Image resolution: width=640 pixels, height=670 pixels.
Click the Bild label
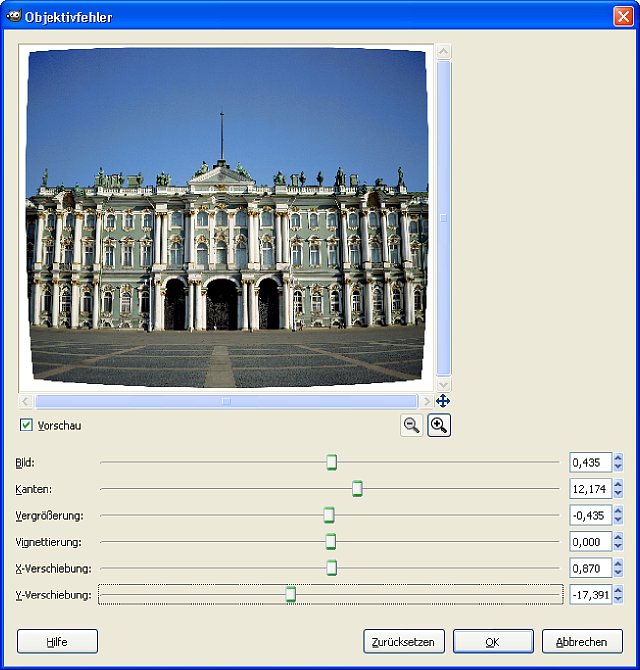tap(25, 463)
